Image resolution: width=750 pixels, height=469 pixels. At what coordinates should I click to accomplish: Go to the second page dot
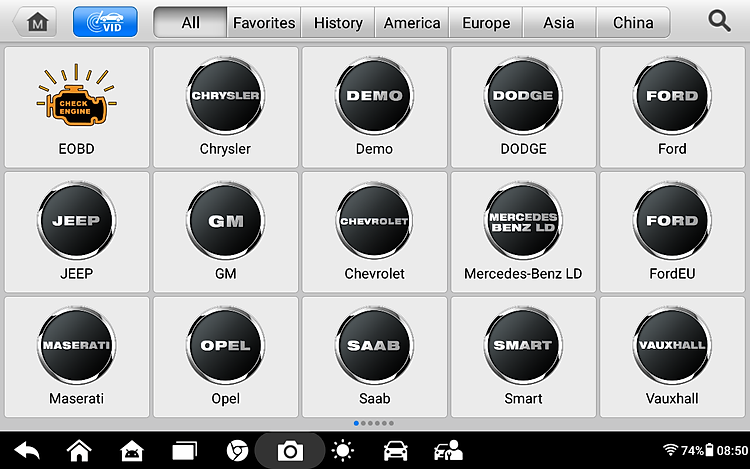(x=363, y=423)
